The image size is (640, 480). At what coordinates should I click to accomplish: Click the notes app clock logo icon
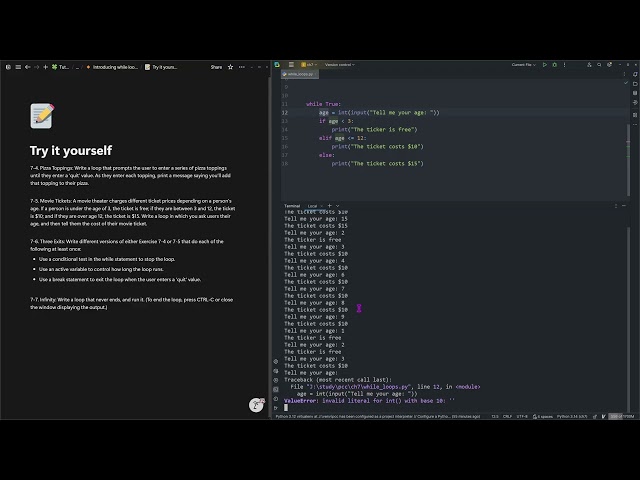click(8, 67)
